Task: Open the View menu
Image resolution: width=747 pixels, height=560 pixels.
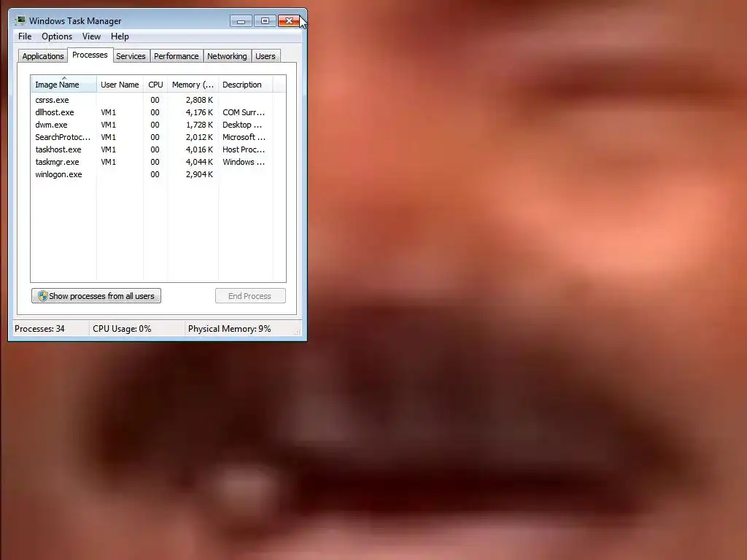Action: coord(91,36)
